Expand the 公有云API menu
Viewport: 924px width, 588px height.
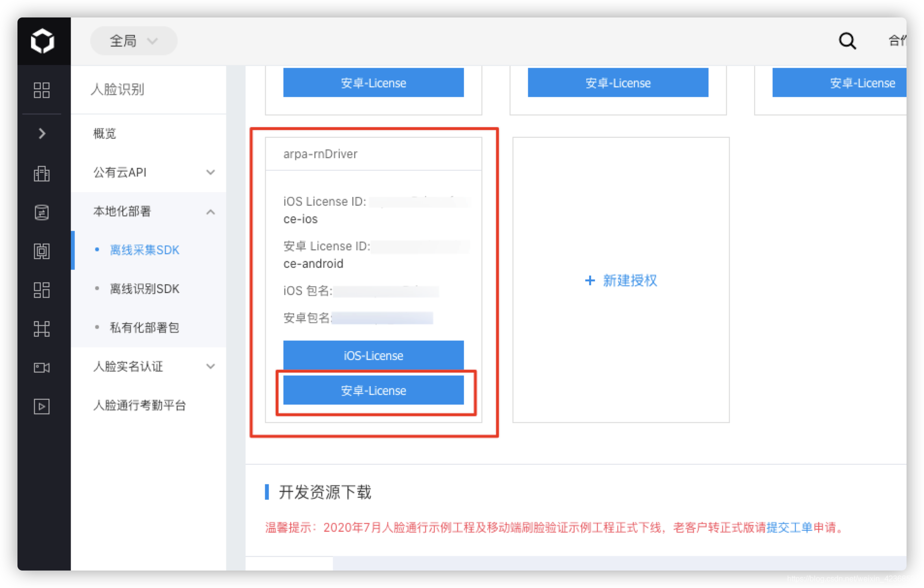point(210,172)
